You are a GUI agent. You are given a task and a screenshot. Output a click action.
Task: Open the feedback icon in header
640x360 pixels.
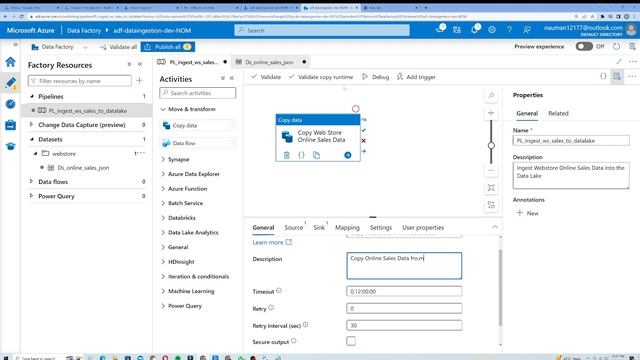click(527, 30)
